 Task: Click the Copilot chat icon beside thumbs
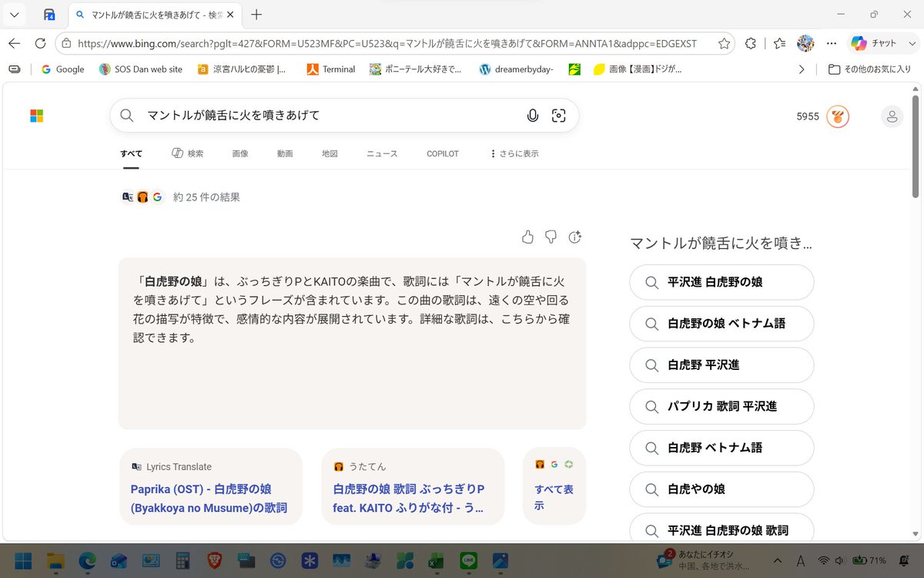[574, 237]
